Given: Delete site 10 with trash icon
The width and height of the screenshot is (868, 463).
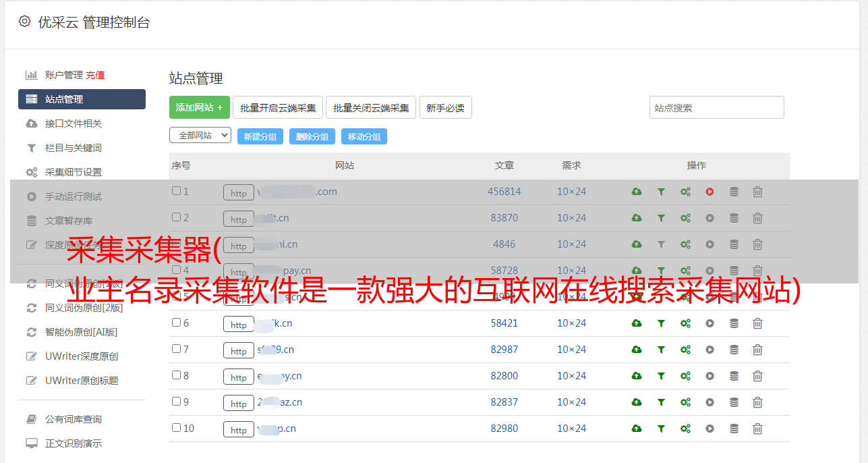Looking at the screenshot, I should click(757, 429).
